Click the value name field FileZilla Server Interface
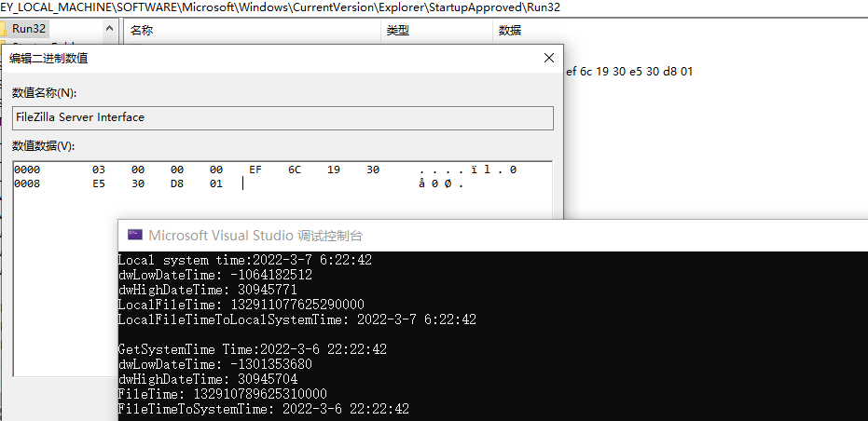Image resolution: width=868 pixels, height=421 pixels. pos(282,118)
